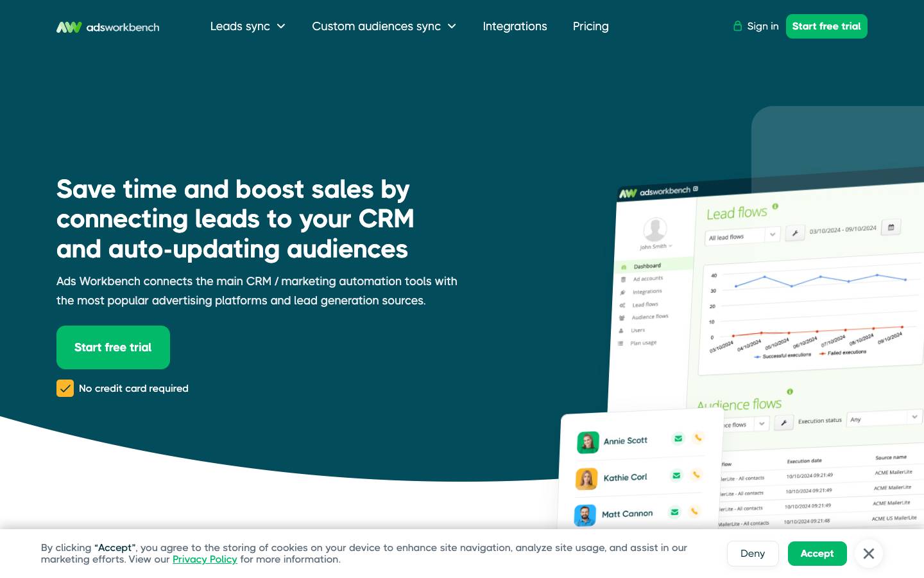Screen dimensions: 924x578
Task: Deny cookies in the banner
Action: pyautogui.click(x=753, y=554)
